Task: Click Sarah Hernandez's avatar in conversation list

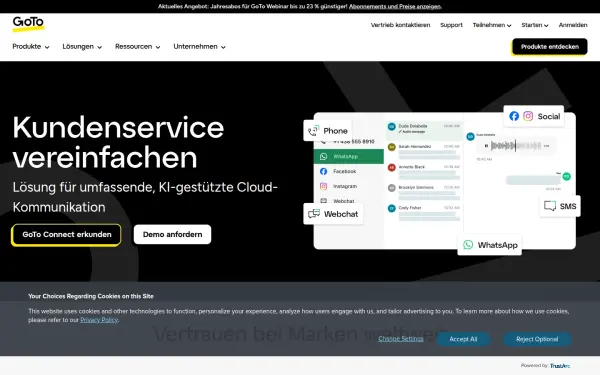Action: 391,147
